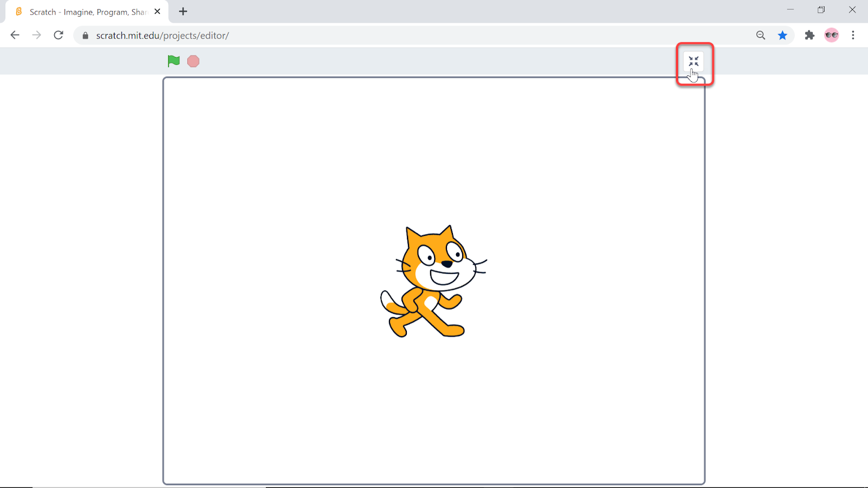
Task: Click the Scratch cat sprite on stage
Action: point(433,281)
